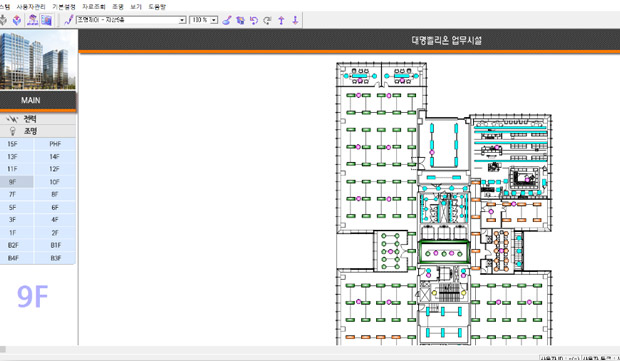Open the 조명 menu in menu bar

click(118, 7)
